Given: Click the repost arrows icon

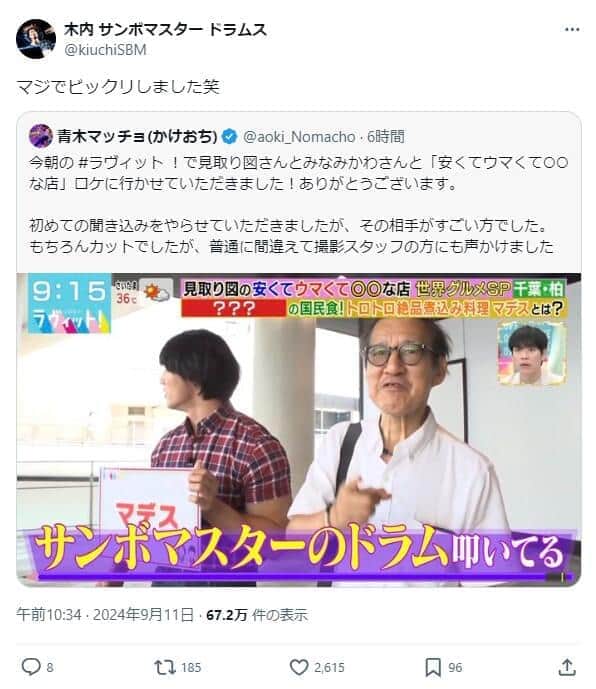Looking at the screenshot, I should click(165, 667).
